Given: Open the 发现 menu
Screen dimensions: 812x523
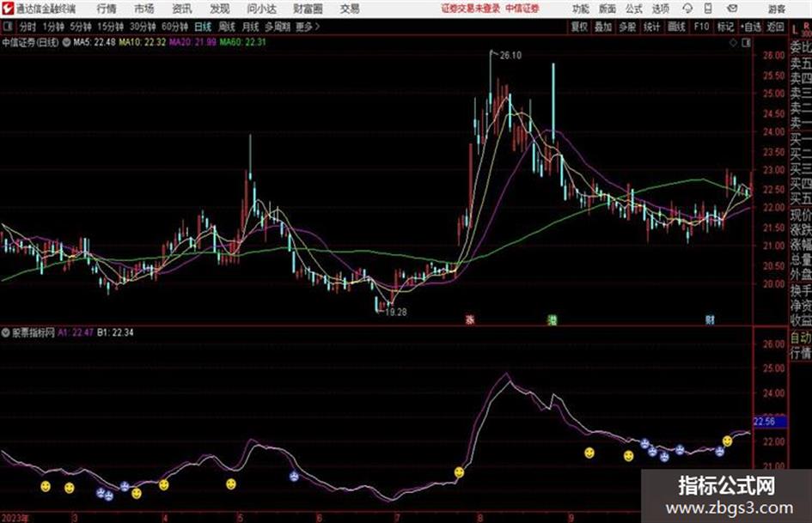Looking at the screenshot, I should tap(220, 9).
